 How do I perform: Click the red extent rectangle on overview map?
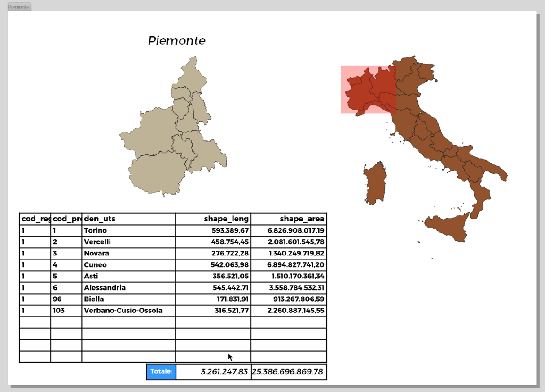368,89
